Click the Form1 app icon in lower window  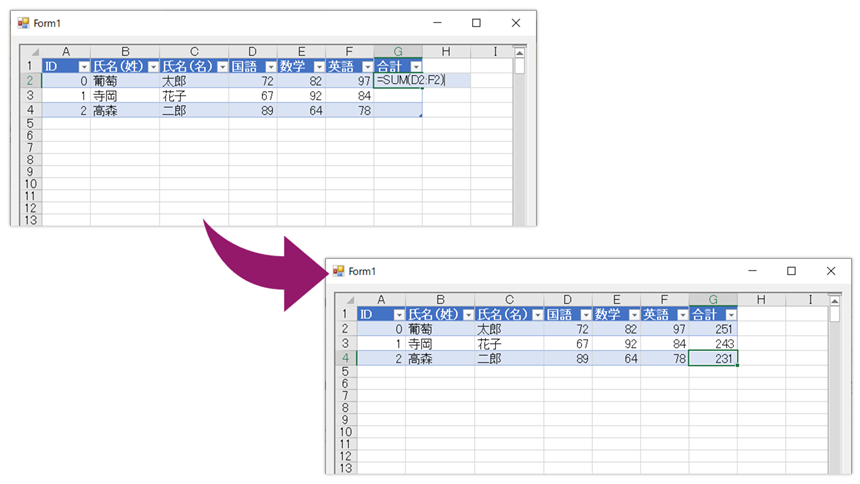coord(338,271)
